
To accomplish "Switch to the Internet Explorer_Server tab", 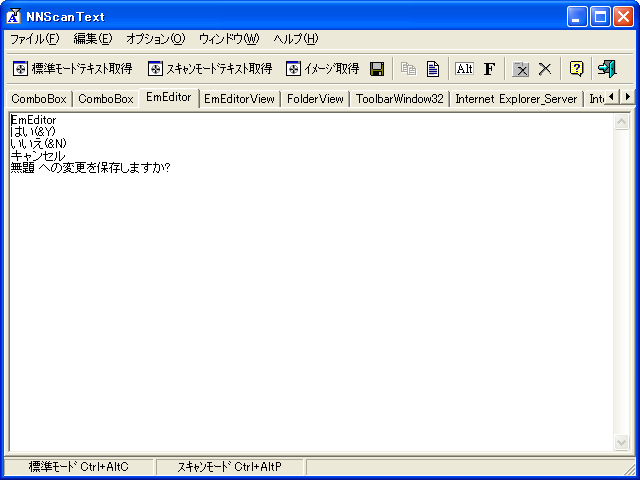I will [516, 99].
